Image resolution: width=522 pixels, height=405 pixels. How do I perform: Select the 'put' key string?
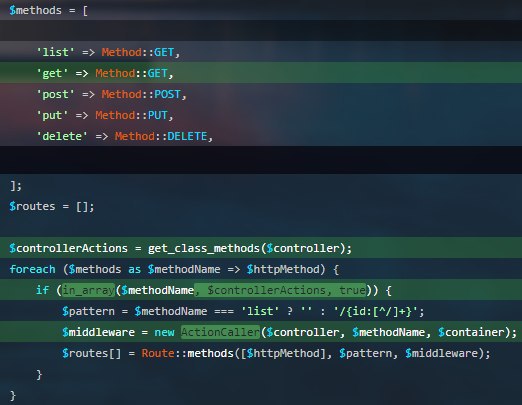52,115
